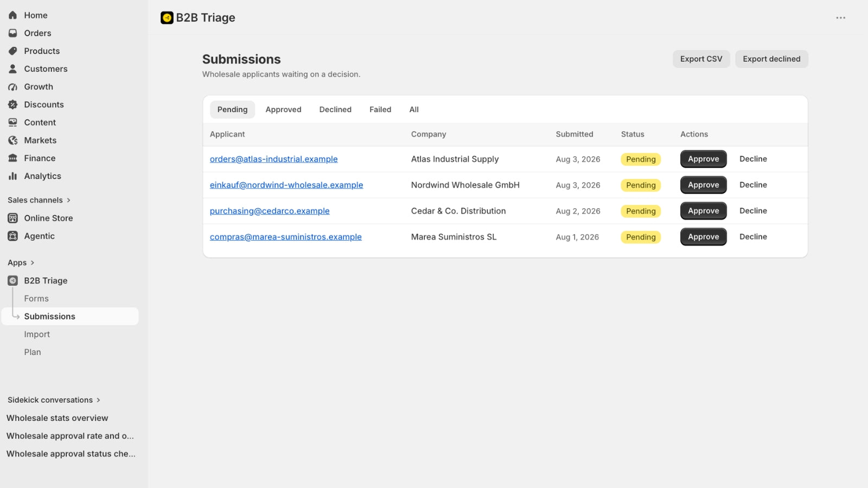Click the Home house icon

[12, 15]
